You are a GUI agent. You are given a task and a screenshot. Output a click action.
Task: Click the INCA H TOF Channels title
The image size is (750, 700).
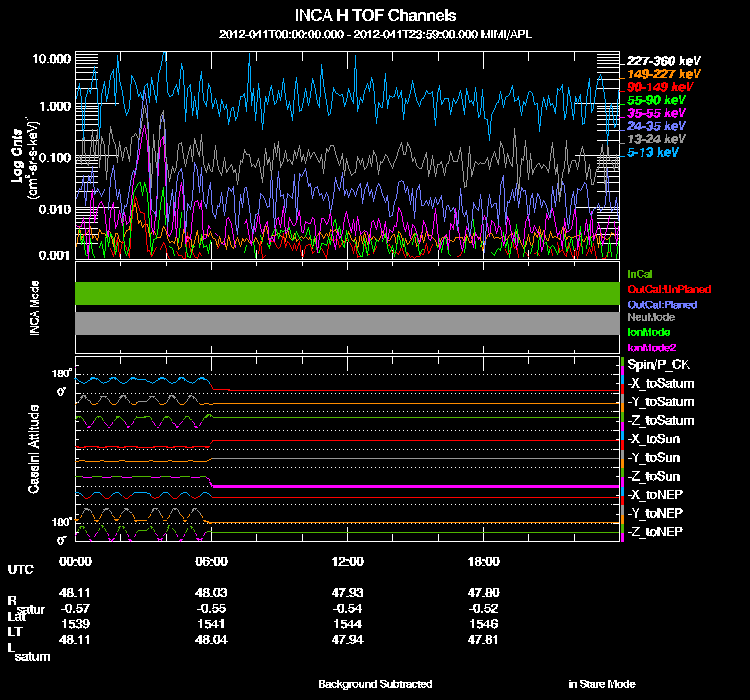click(x=377, y=15)
